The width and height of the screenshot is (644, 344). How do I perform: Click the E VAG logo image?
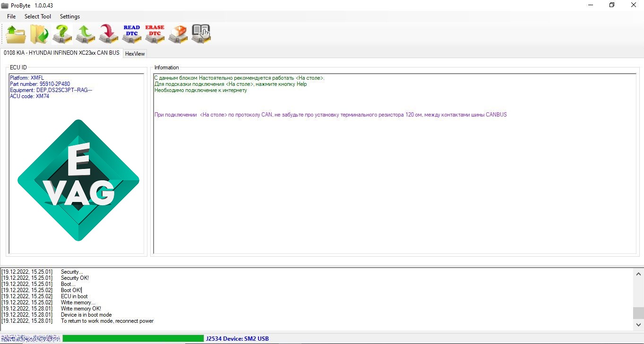click(78, 180)
